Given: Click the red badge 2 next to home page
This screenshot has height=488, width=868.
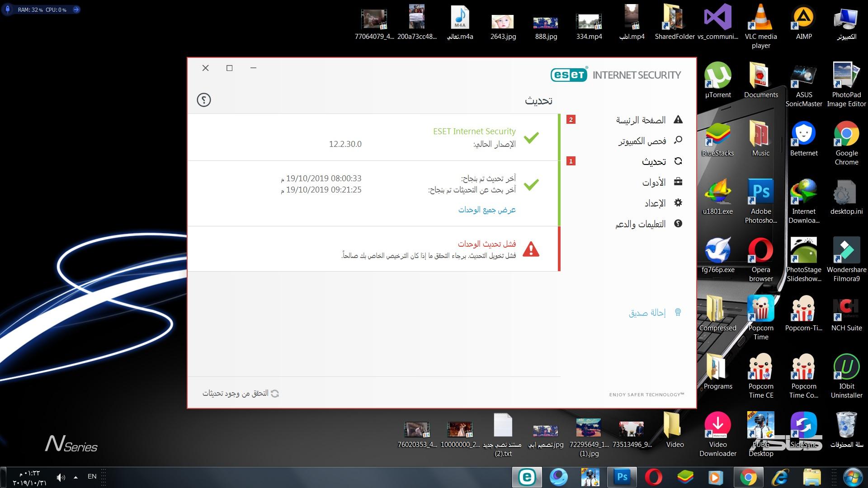Looking at the screenshot, I should (x=571, y=120).
